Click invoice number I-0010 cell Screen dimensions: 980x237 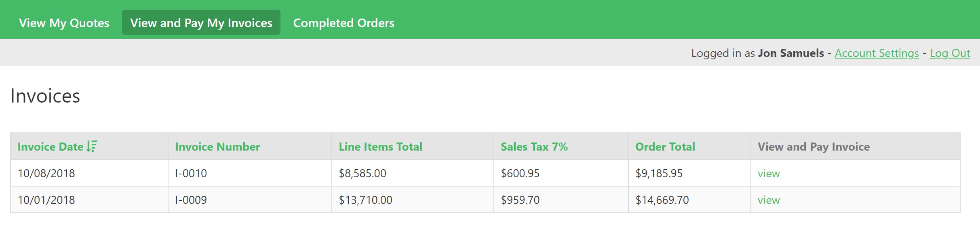pyautogui.click(x=250, y=173)
